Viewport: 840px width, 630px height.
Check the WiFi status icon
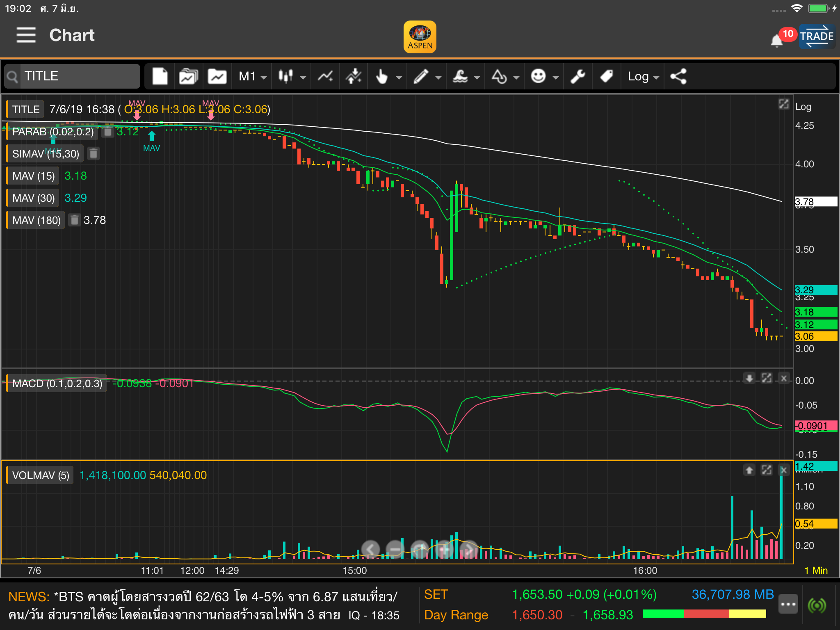[797, 9]
